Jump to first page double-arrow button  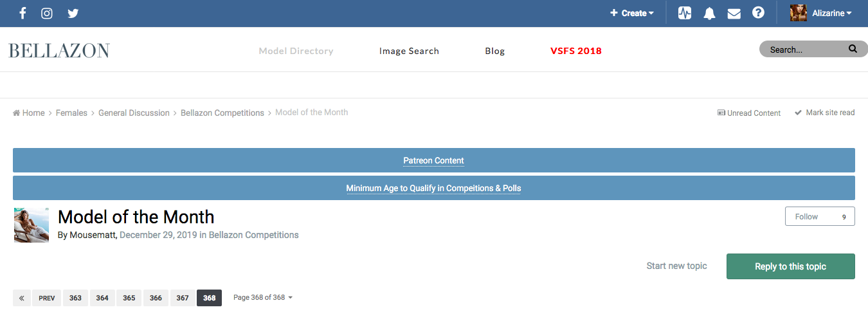22,298
